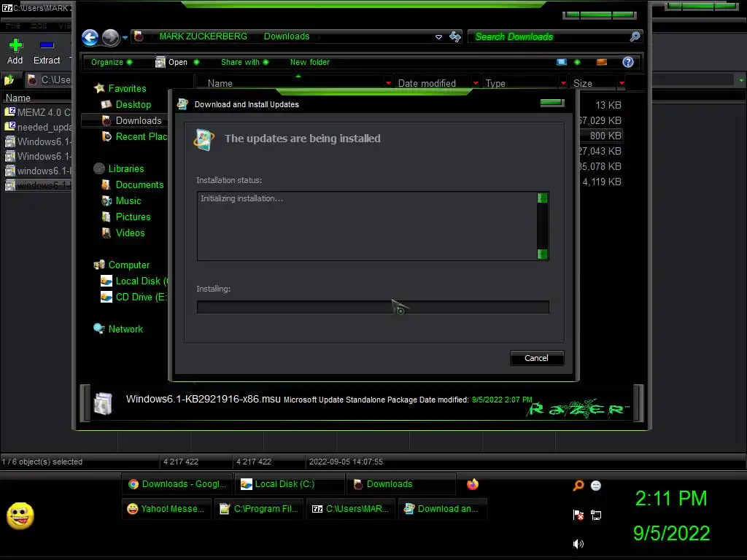Expand the view options dropdown
Image resolution: width=747 pixels, height=560 pixels.
tap(578, 63)
